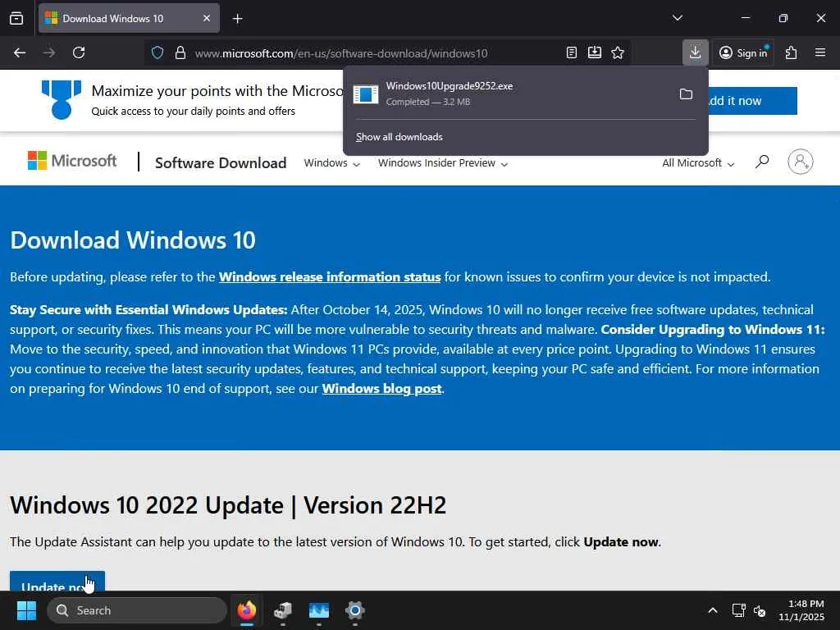Click the Update now button
Screen dimensions: 840x630
[x=57, y=582]
